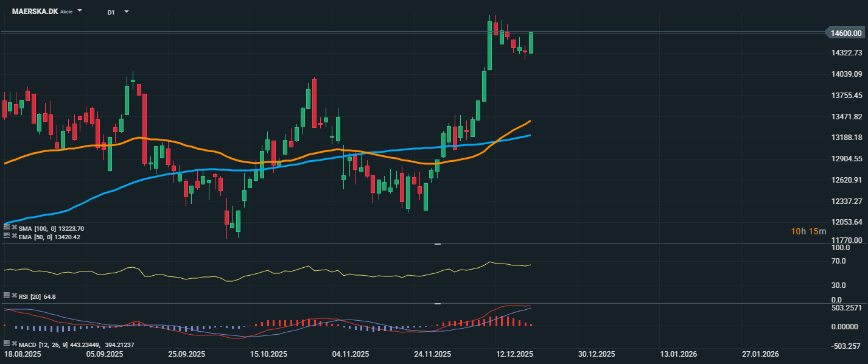Remove the EMA indicator from chart
The width and height of the screenshot is (868, 364).
tap(14, 236)
